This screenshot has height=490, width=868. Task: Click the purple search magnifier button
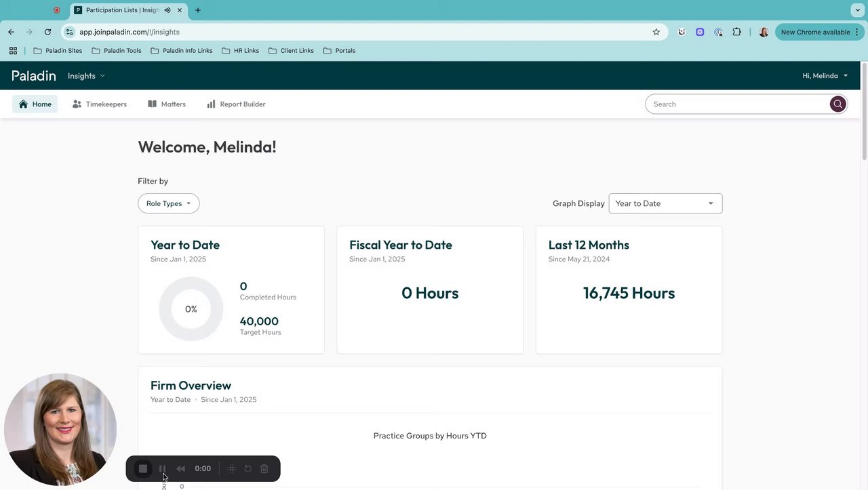[838, 104]
